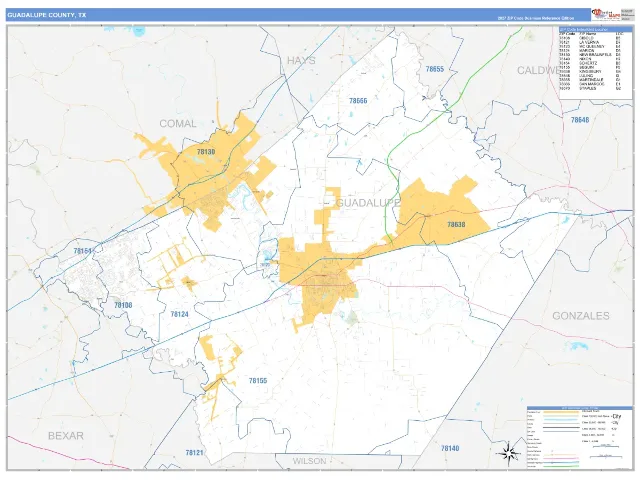Viewport: 640px width, 480px height.
Task: Click the publisher logo in the title bar
Action: click(605, 14)
